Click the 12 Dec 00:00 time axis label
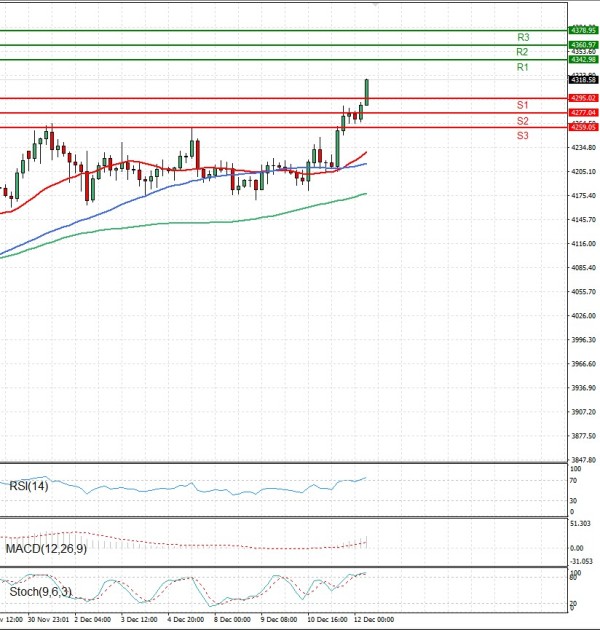 click(x=374, y=620)
